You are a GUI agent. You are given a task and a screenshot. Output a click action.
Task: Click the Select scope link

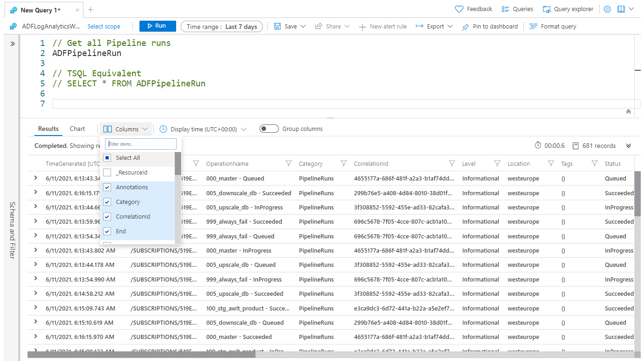[x=104, y=26]
